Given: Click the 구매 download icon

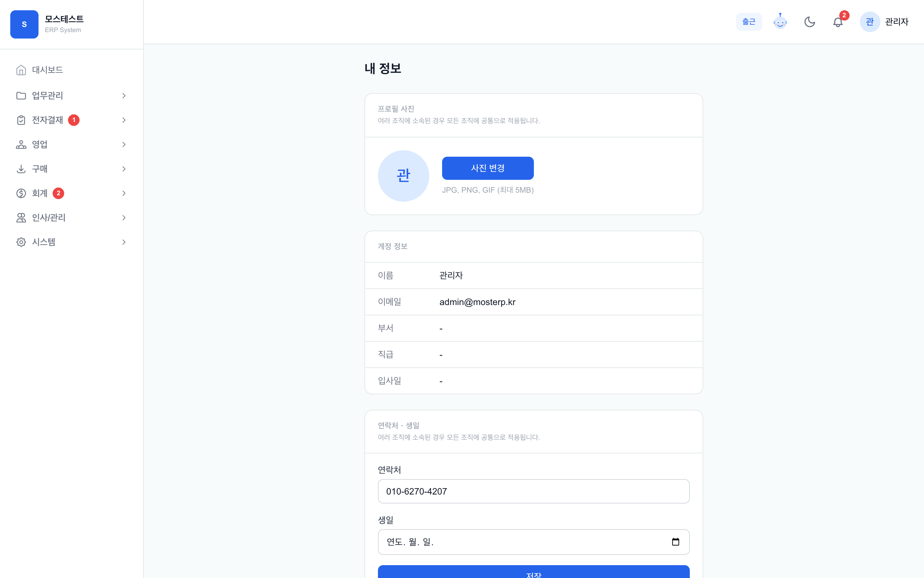Looking at the screenshot, I should 21,169.
